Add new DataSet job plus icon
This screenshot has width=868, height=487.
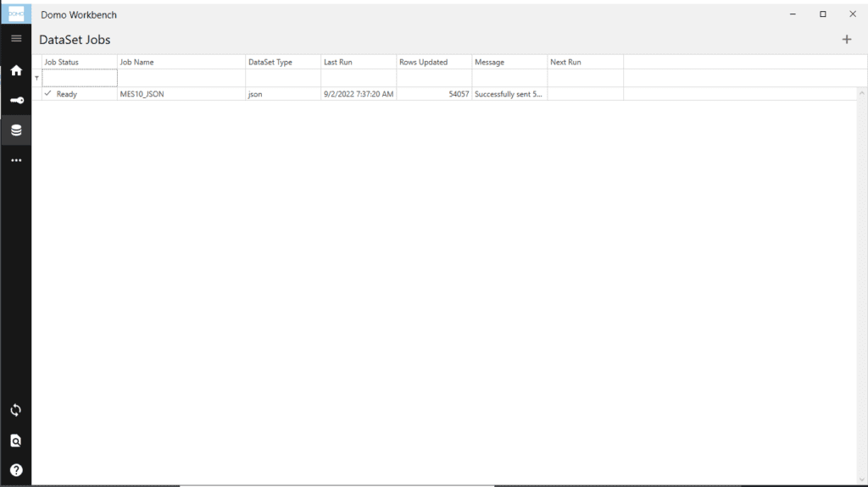coord(847,39)
